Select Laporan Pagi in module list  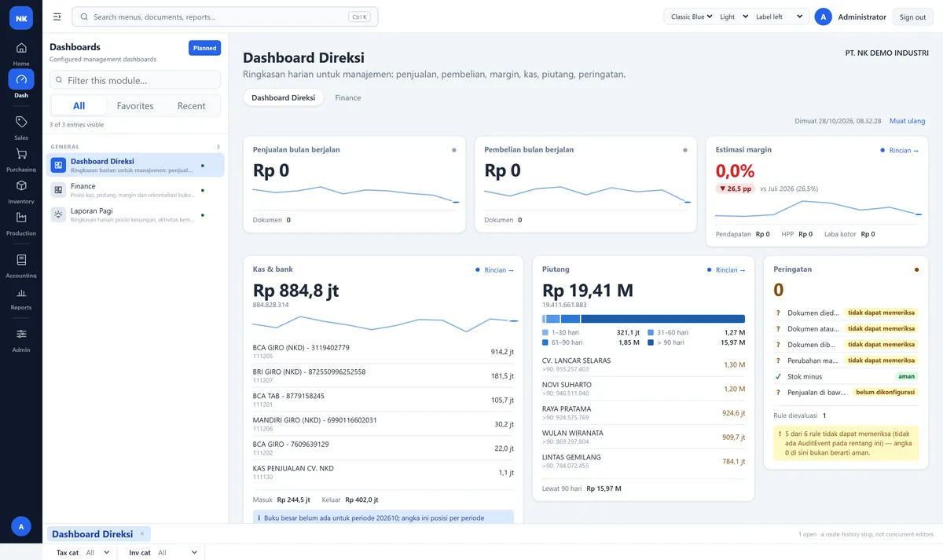(135, 214)
